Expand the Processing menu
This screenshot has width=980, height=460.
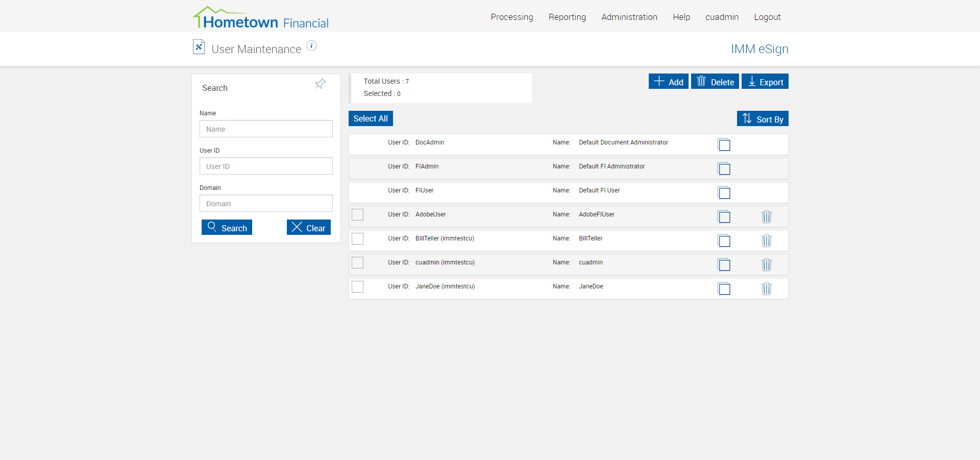coord(512,17)
